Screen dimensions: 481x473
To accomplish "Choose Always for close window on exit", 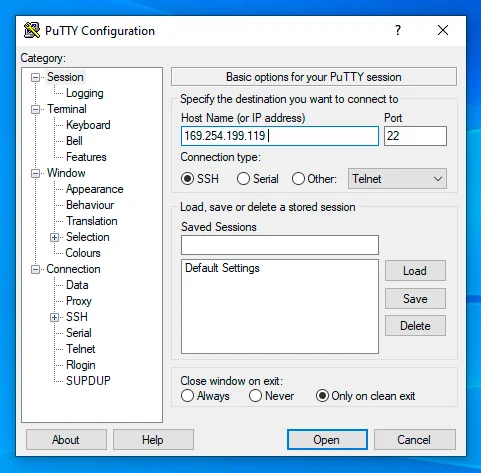I will coord(187,396).
